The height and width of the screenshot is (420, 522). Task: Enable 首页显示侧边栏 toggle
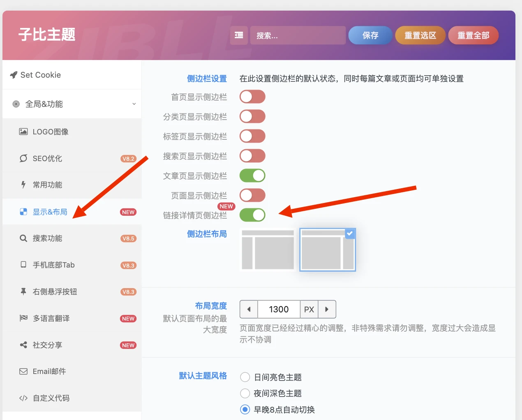(252, 97)
